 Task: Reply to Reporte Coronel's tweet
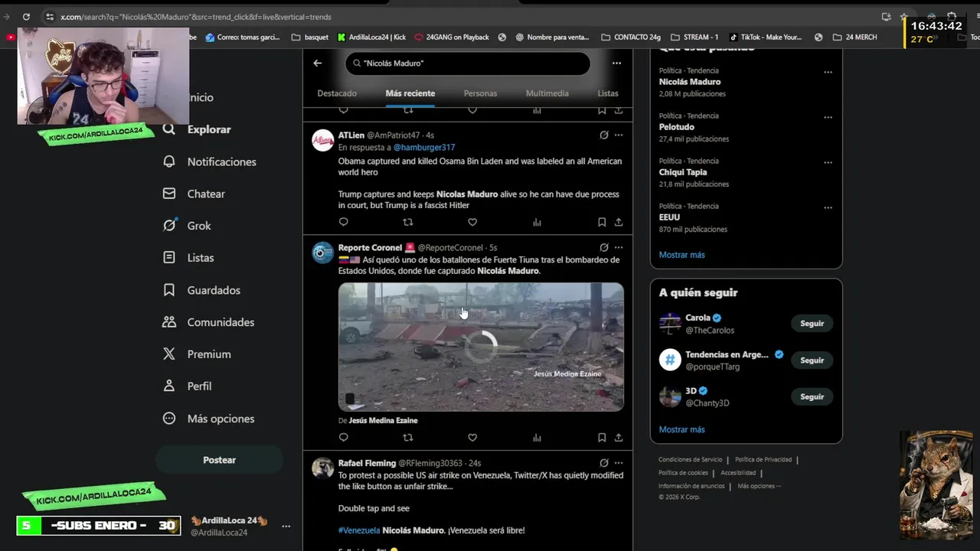[343, 438]
